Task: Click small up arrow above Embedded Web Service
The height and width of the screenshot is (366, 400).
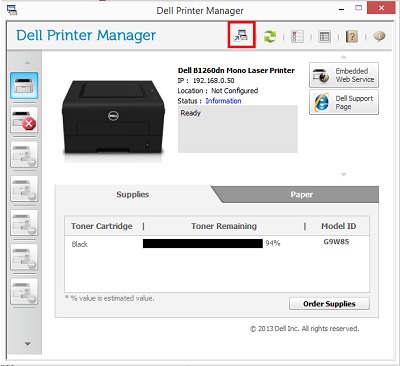Action: click(344, 57)
